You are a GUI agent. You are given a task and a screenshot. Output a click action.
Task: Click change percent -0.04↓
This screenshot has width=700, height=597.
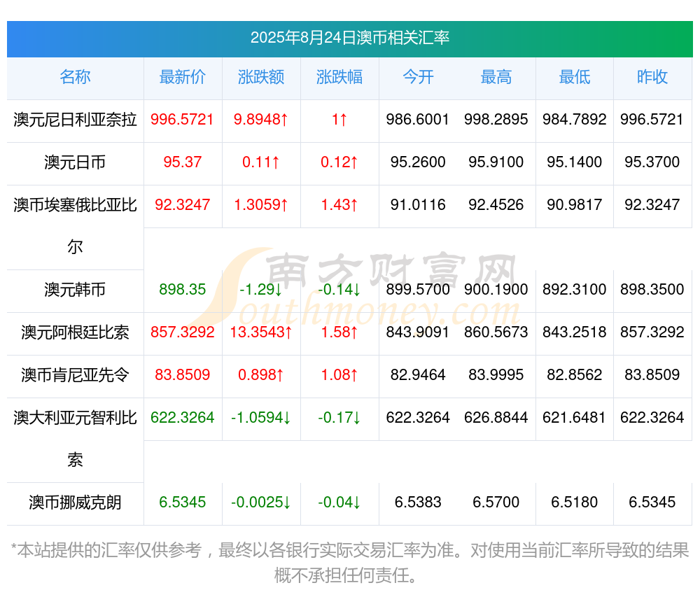pos(339,503)
